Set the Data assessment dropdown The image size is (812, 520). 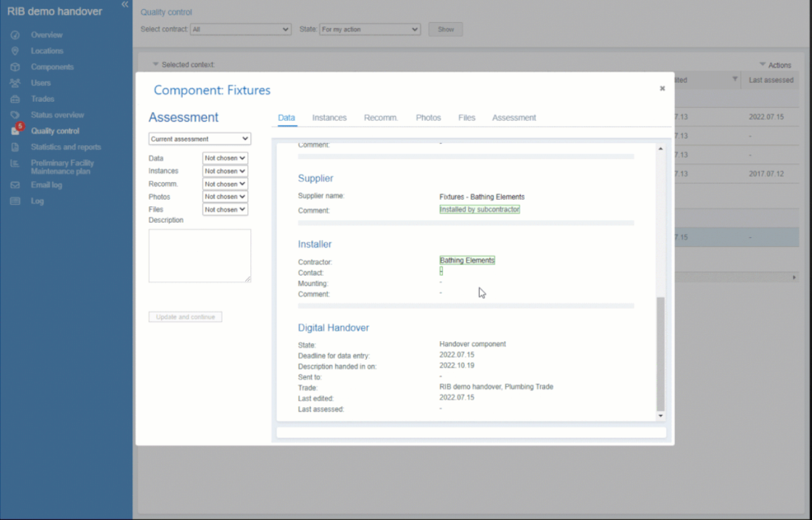224,158
